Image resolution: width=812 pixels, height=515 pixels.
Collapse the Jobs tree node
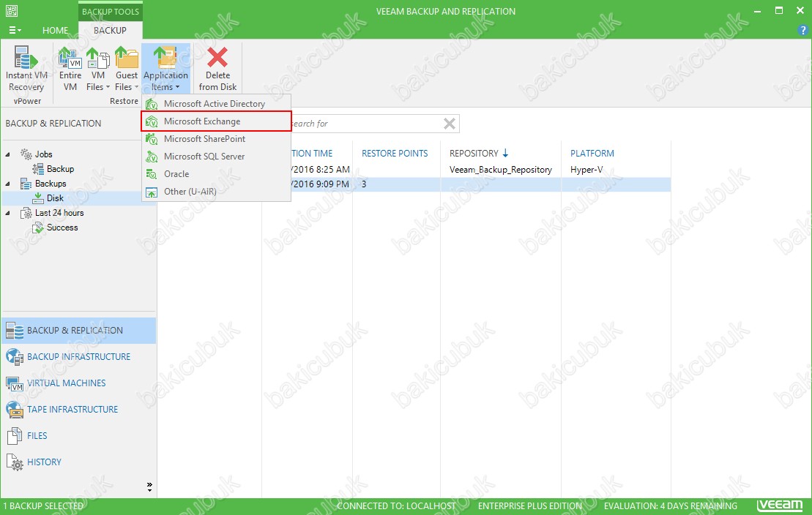[x=7, y=154]
